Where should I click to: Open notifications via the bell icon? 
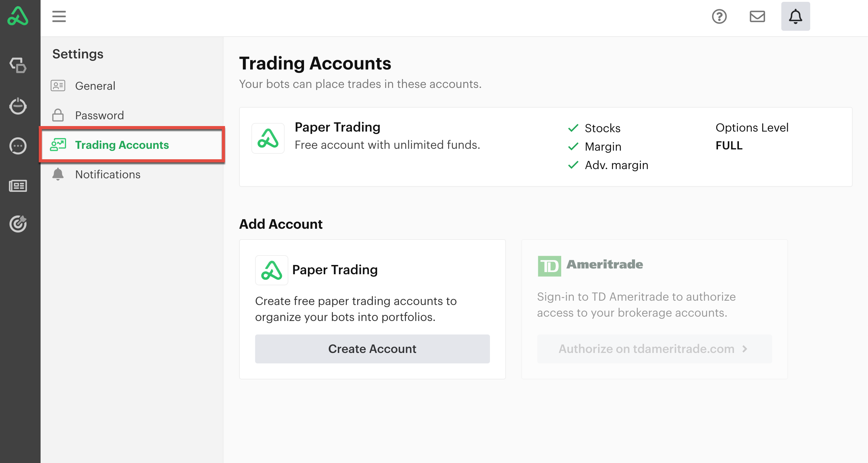point(795,16)
